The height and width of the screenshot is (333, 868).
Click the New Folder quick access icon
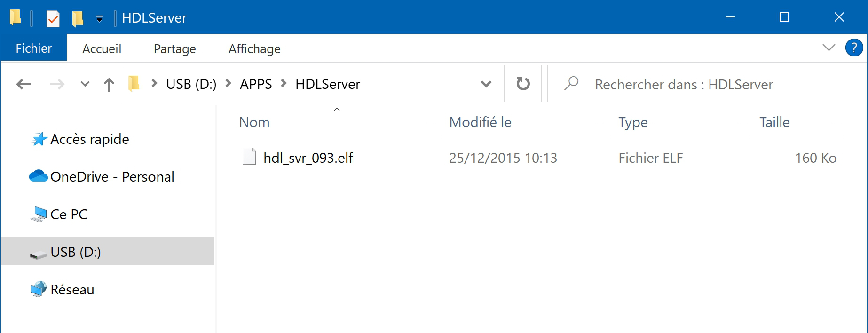point(78,18)
